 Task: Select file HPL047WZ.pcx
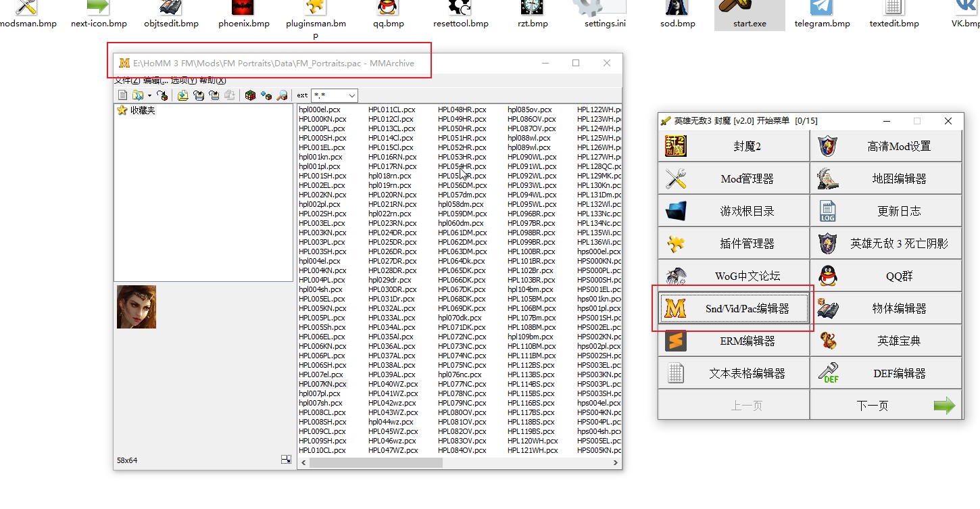tap(393, 450)
